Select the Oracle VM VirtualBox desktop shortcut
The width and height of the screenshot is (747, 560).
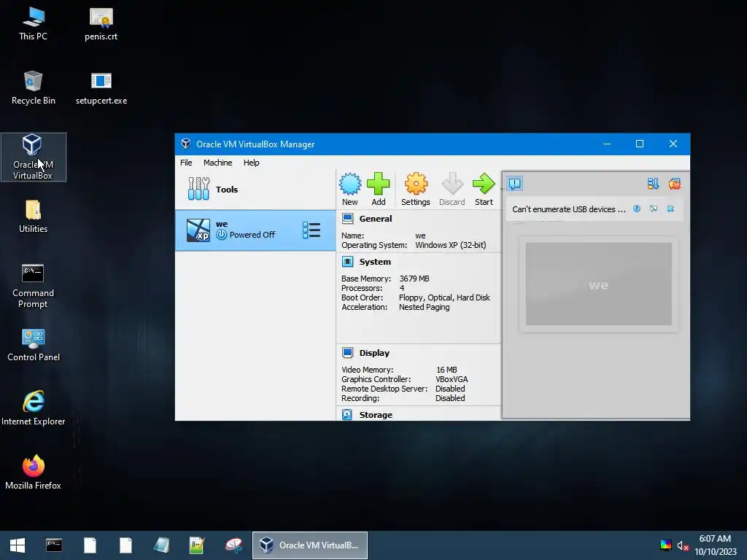[x=34, y=157]
